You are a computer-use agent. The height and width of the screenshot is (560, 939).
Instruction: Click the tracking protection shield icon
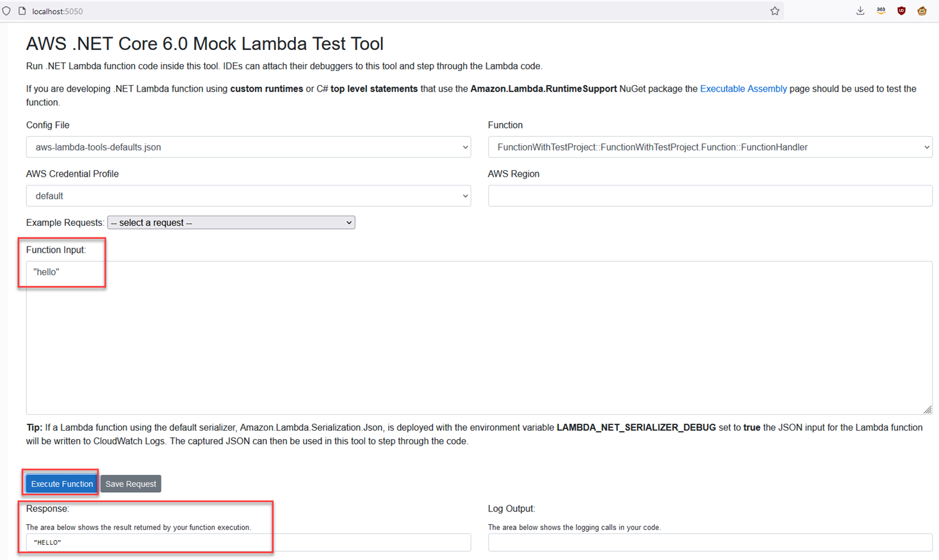(x=7, y=11)
